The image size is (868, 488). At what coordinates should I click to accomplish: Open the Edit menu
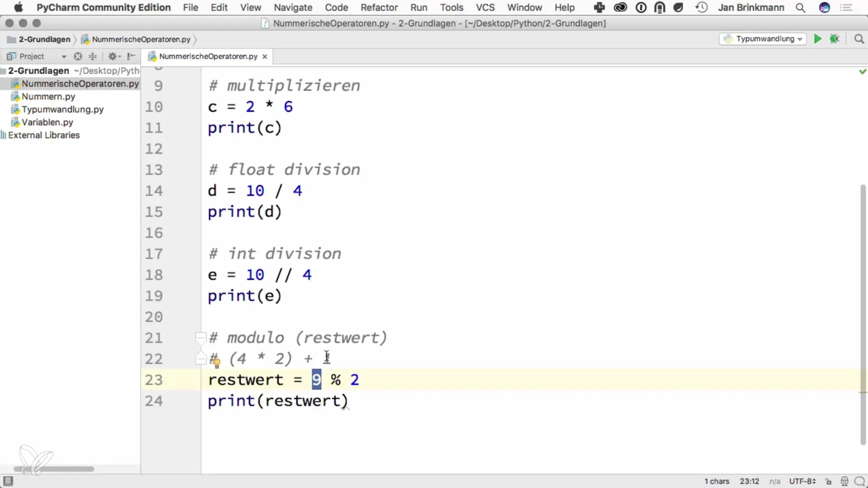[219, 7]
